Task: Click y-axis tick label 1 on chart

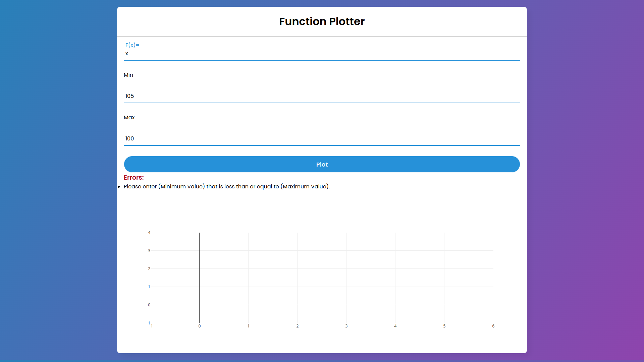Action: click(149, 287)
